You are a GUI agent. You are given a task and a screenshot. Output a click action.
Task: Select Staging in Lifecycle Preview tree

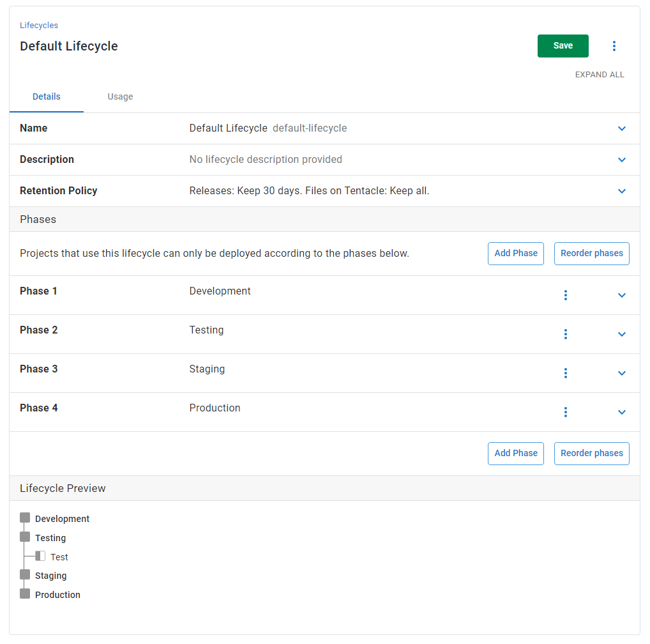coord(50,576)
